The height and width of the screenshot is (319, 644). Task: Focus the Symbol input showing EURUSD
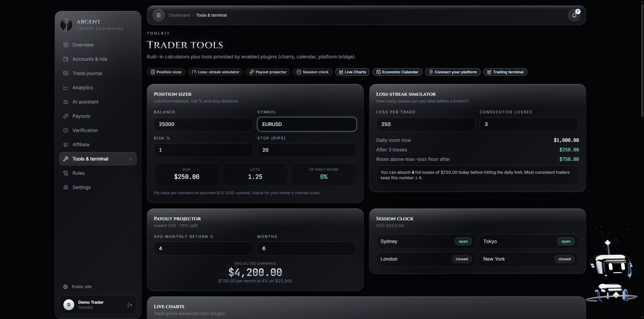pyautogui.click(x=307, y=124)
